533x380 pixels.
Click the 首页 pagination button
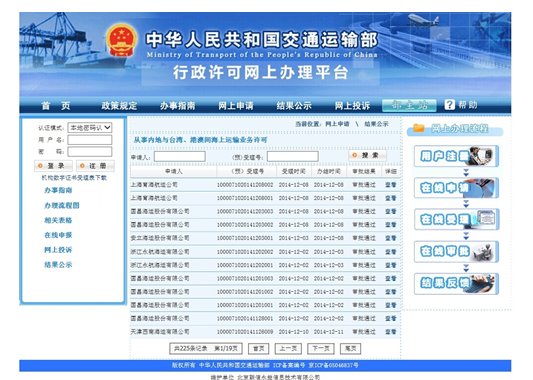258,348
